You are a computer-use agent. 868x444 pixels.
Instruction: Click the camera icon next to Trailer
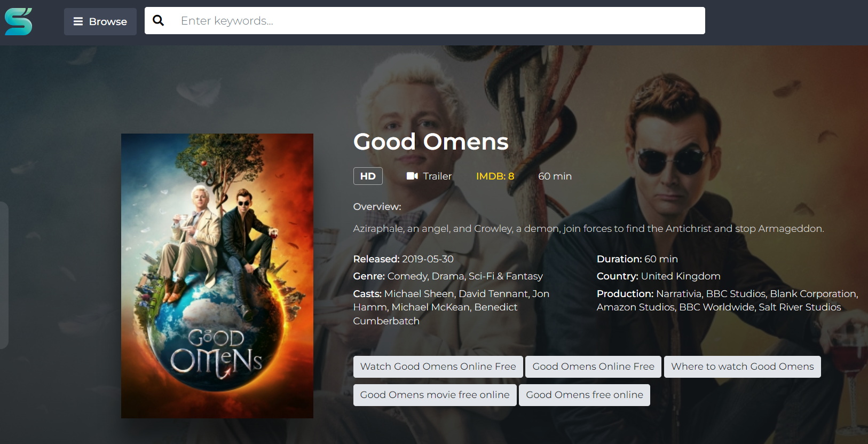412,176
